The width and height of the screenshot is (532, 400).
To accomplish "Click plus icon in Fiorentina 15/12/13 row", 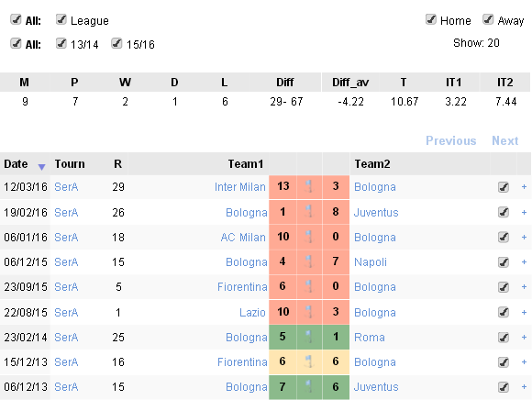I will pyautogui.click(x=524, y=362).
